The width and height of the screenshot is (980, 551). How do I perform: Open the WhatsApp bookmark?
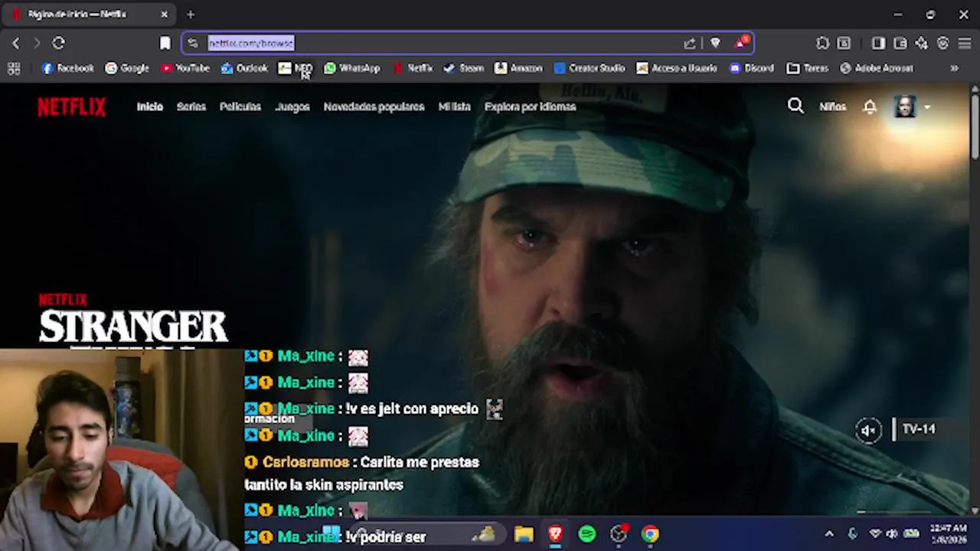[352, 69]
